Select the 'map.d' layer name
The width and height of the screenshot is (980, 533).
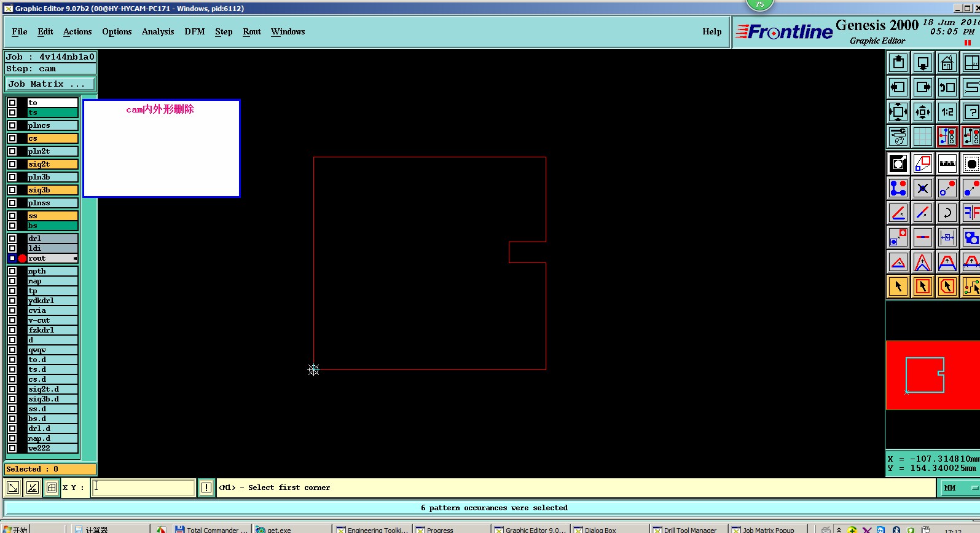tap(53, 438)
